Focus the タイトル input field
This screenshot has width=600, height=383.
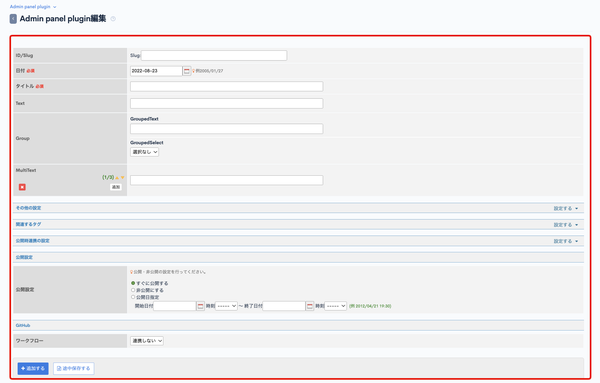pos(227,86)
